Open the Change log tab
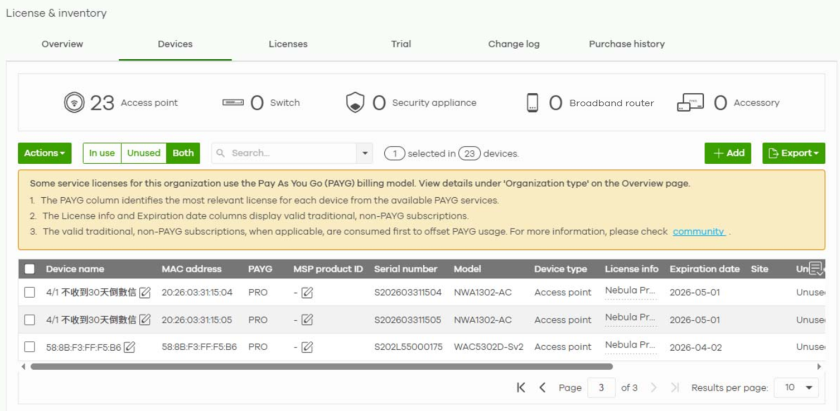The image size is (840, 411). pyautogui.click(x=514, y=44)
